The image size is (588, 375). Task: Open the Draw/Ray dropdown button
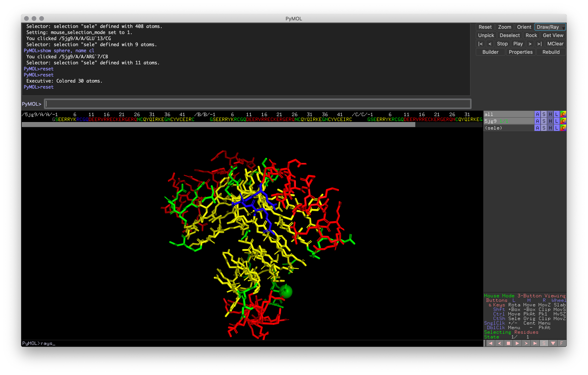pos(550,27)
